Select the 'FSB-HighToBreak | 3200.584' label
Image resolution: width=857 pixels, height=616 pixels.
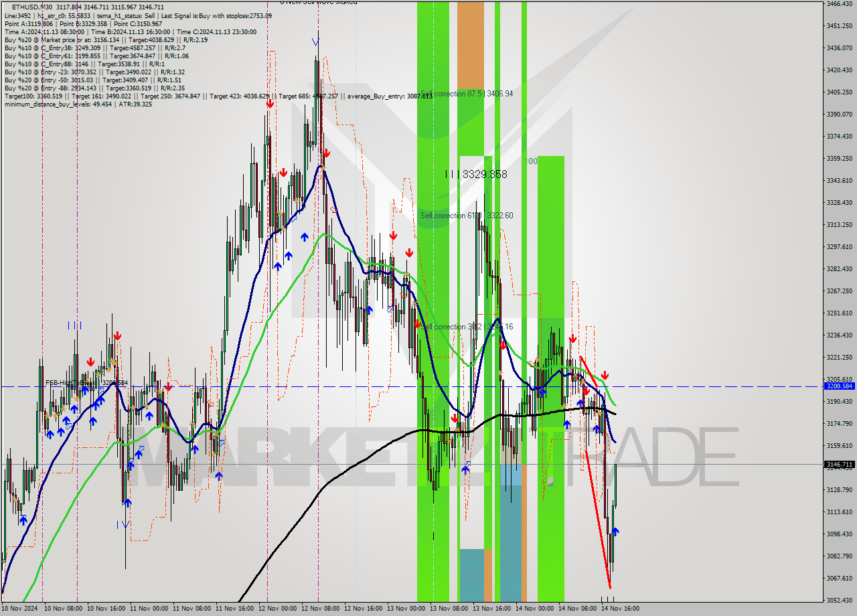pos(86,383)
